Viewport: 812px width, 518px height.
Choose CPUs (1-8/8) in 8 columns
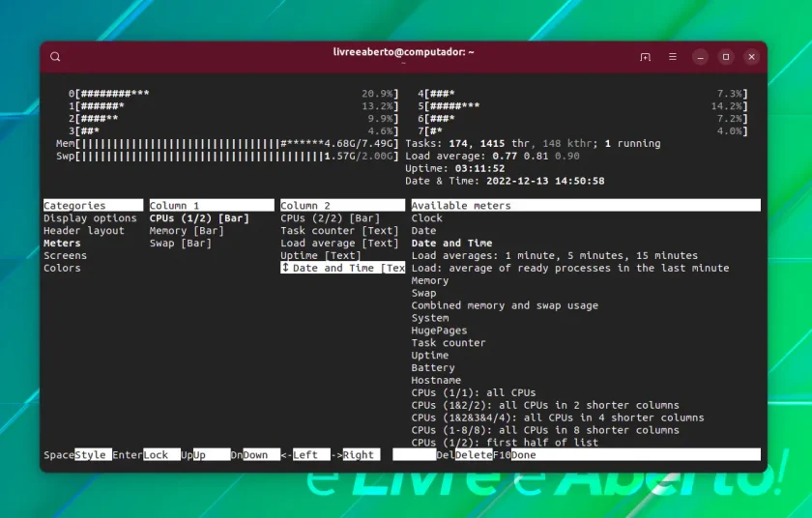tap(545, 429)
